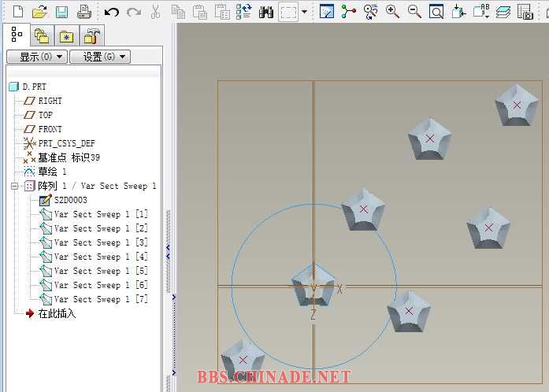Click the Refit to screen icon
Image resolution: width=549 pixels, height=392 pixels.
tap(436, 12)
